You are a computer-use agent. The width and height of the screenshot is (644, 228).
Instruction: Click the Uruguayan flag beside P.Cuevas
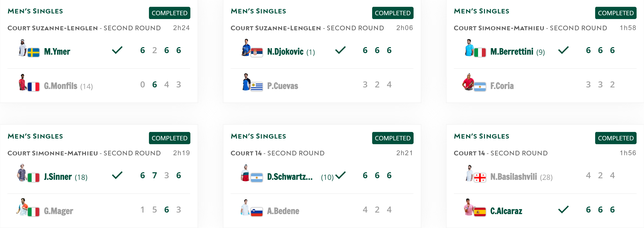[256, 87]
